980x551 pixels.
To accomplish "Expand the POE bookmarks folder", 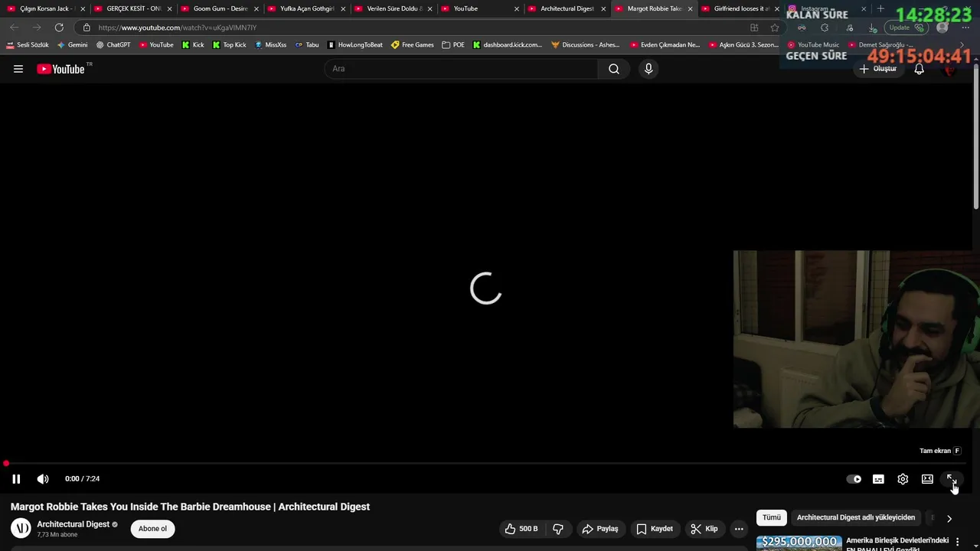I will click(x=453, y=45).
